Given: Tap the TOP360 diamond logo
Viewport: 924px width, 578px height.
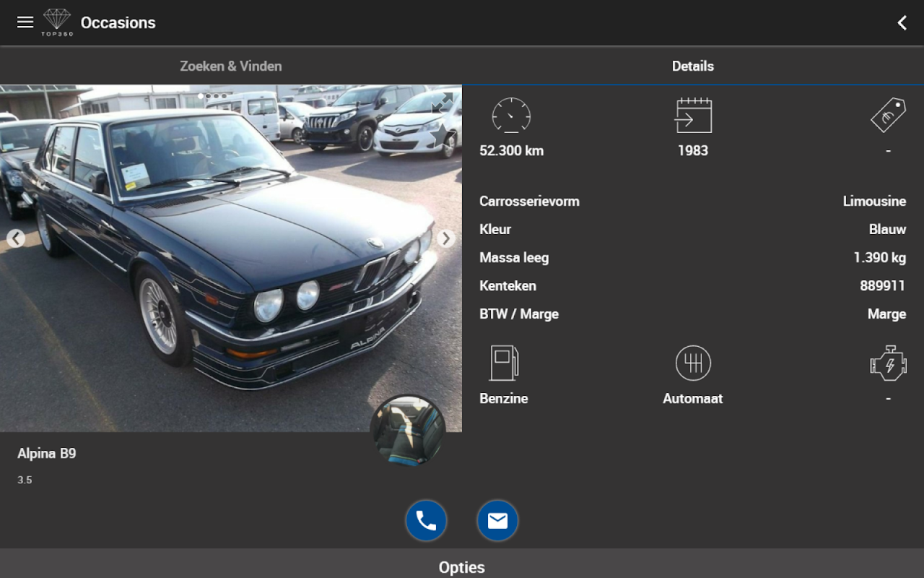Looking at the screenshot, I should tap(57, 22).
